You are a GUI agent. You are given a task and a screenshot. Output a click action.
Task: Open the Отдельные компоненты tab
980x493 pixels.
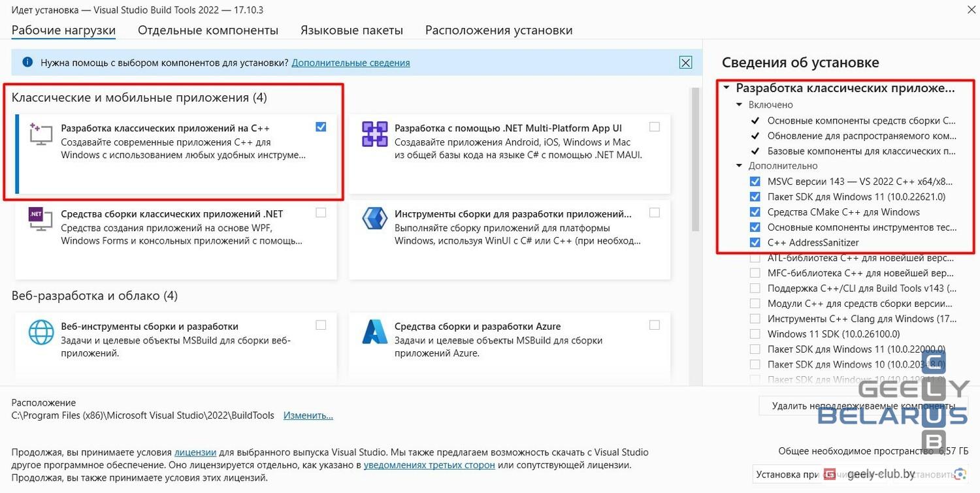tap(208, 30)
